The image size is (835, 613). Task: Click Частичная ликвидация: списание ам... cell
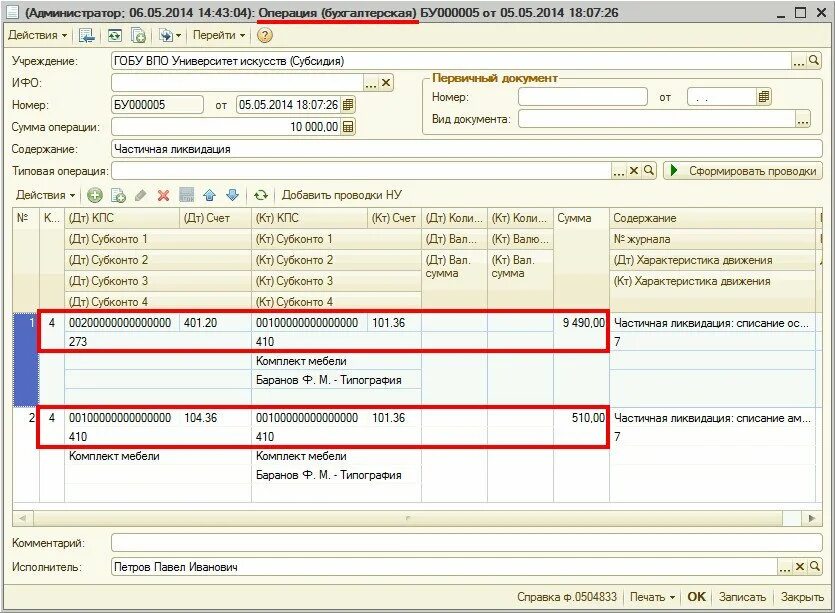point(712,418)
